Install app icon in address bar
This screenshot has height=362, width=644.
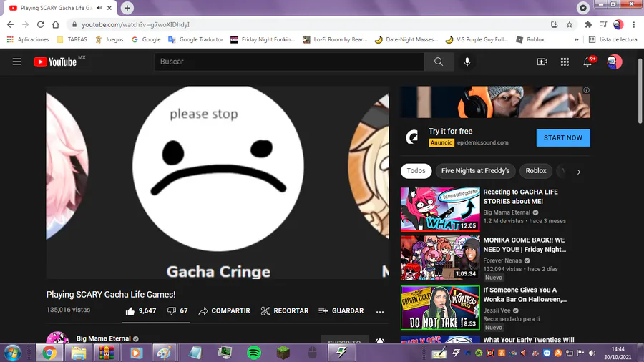tap(555, 24)
